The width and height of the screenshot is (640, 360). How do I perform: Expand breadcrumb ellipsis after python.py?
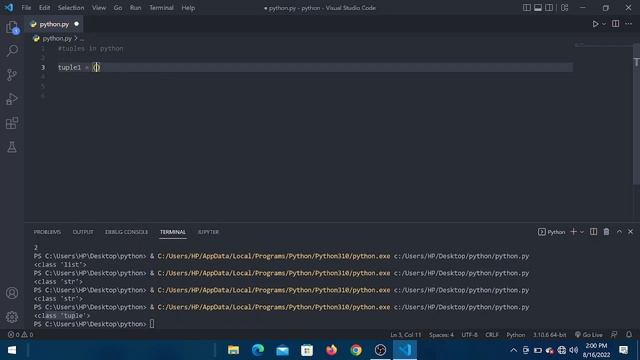coord(82,38)
